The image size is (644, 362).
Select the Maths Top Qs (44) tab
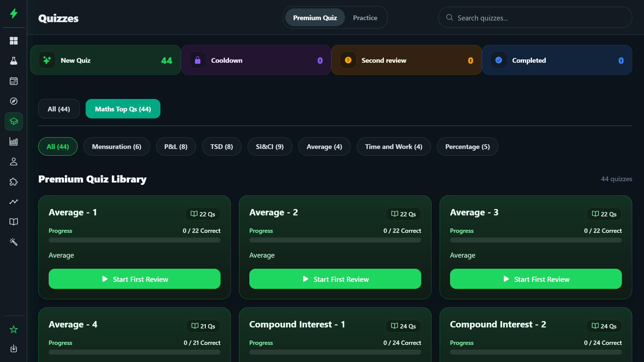pyautogui.click(x=123, y=109)
